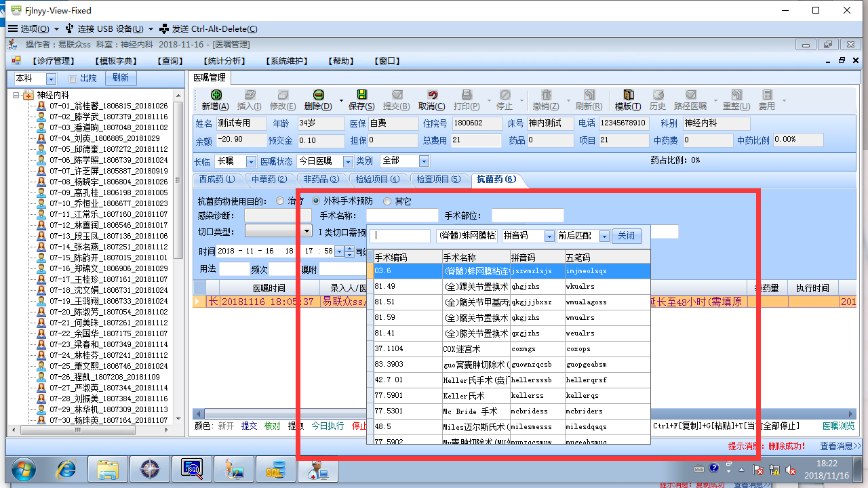Viewport: 868px width, 488px height.
Task: Select the 治疗 purpose radio button
Action: (x=281, y=201)
